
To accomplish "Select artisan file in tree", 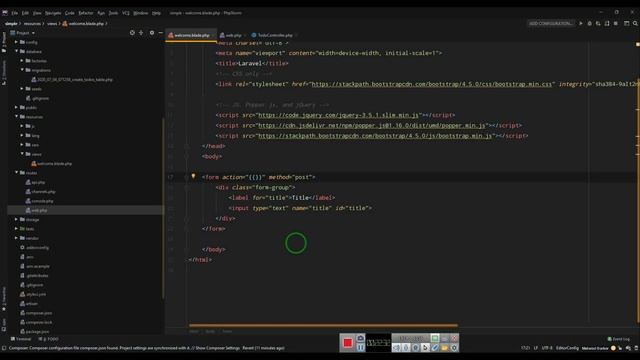I will coord(29,304).
